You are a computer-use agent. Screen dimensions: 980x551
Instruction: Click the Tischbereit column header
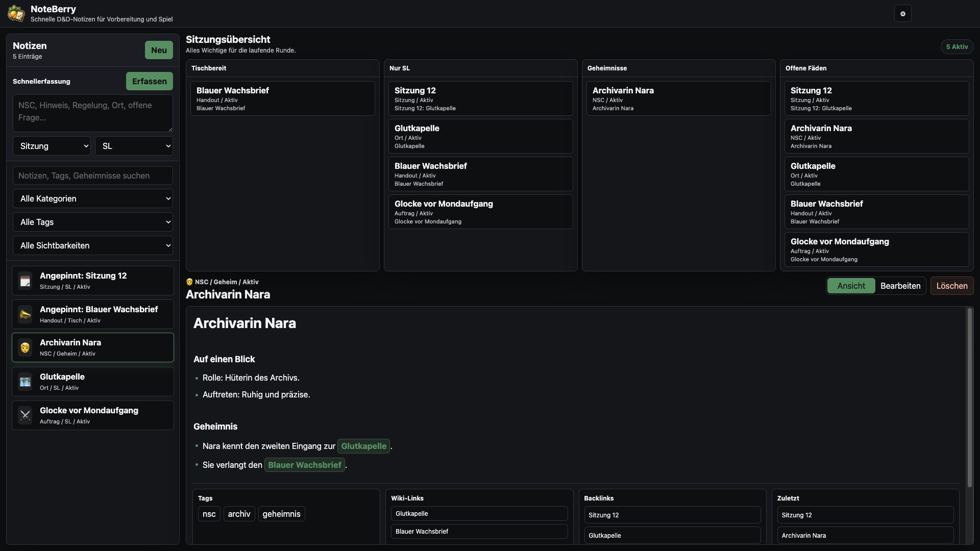click(x=209, y=68)
